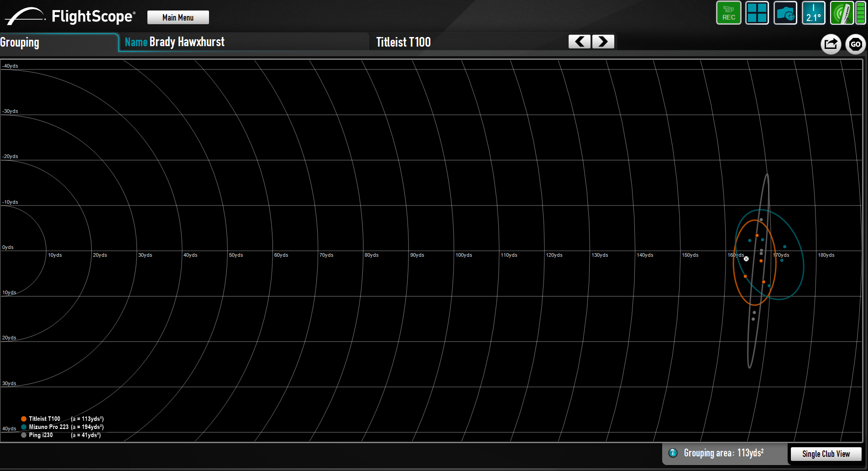868x471 pixels.
Task: Start recording with the REC icon
Action: (x=729, y=13)
